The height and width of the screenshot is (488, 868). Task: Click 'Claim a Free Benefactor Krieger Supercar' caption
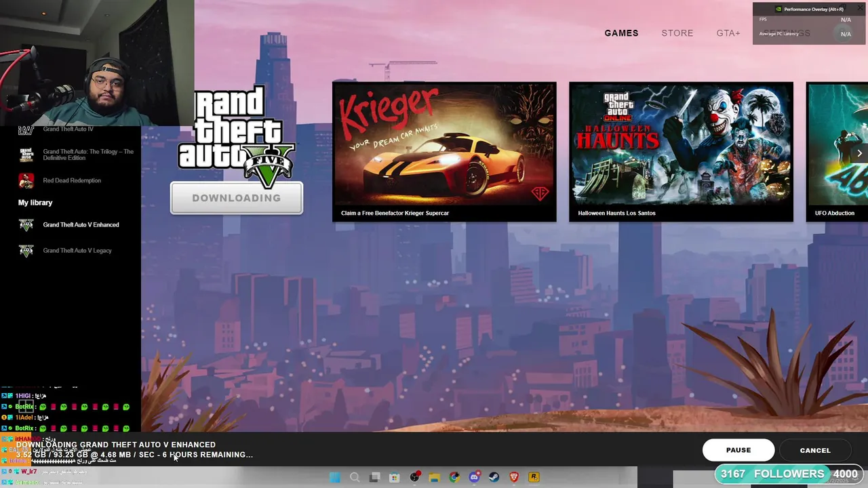coord(395,213)
